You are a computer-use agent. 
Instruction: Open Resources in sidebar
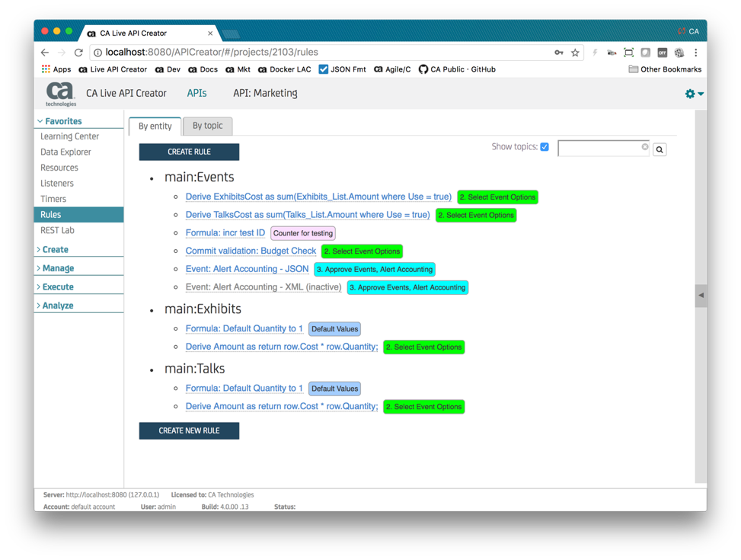pyautogui.click(x=59, y=168)
